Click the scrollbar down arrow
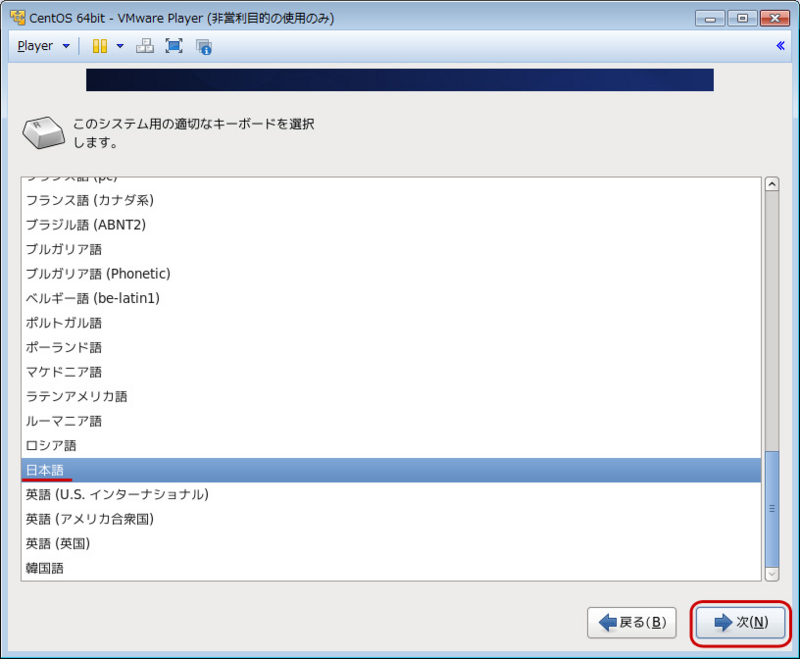 point(771,574)
